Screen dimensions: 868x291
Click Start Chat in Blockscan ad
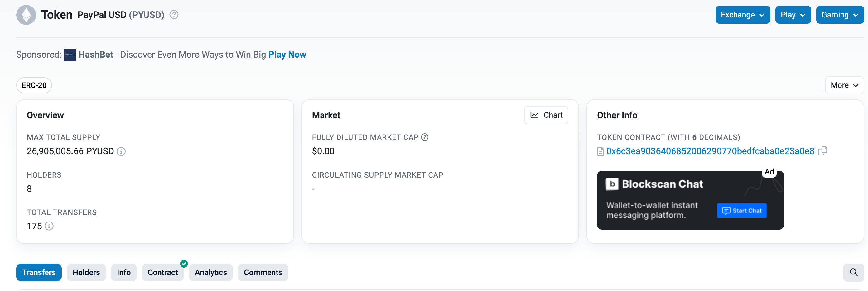click(x=741, y=211)
